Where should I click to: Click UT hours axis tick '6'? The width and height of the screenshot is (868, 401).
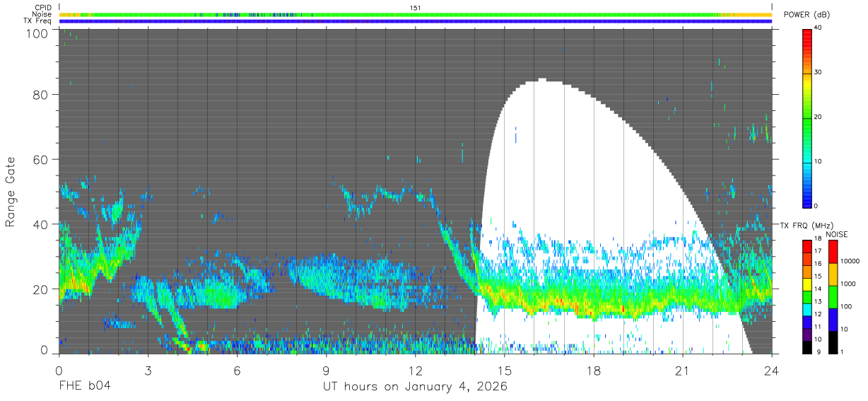pyautogui.click(x=237, y=371)
